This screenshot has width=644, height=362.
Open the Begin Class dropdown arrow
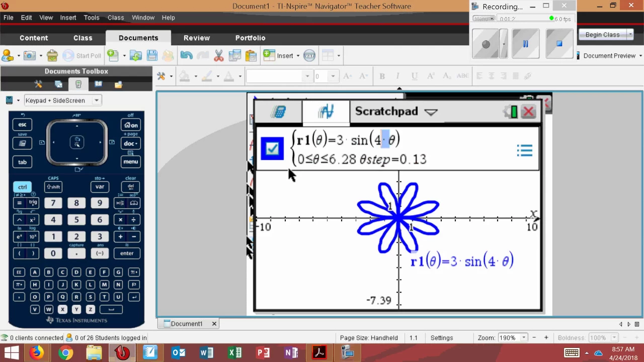click(630, 35)
